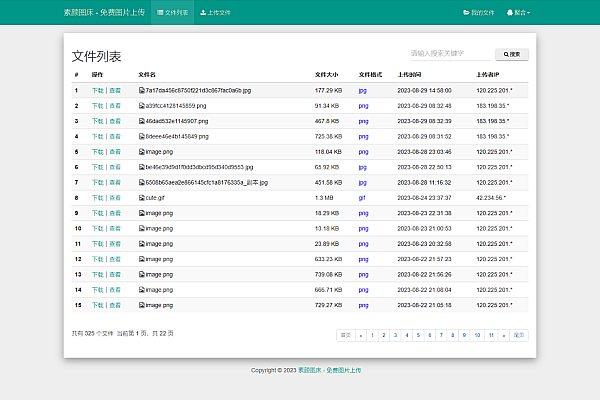The height and width of the screenshot is (400, 600).
Task: Go to the 首页 first page in pagination
Action: [346, 335]
